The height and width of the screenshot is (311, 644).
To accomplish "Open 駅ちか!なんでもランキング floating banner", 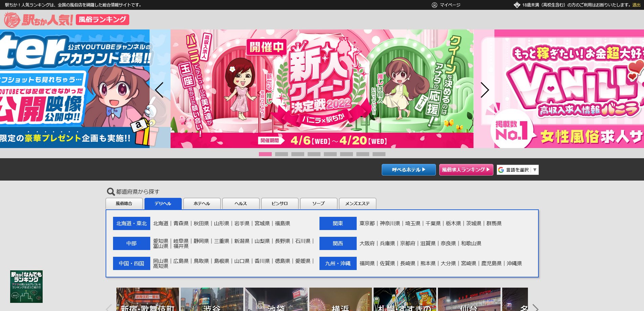I will click(26, 287).
